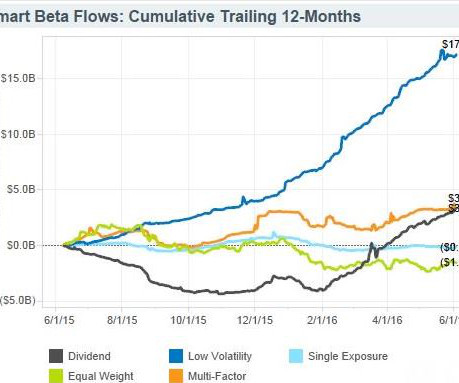Screen dimensions: 459x383
Task: Click the $15.0B y-axis label
Action: pos(18,78)
